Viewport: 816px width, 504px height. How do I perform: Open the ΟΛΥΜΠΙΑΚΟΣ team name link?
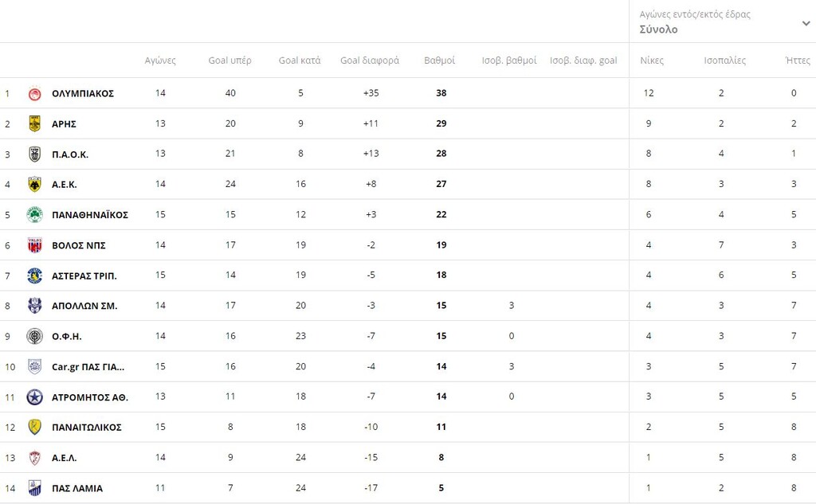(83, 94)
